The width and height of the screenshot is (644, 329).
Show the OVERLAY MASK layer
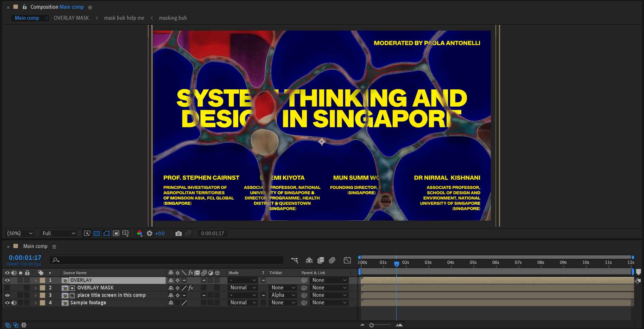7,288
